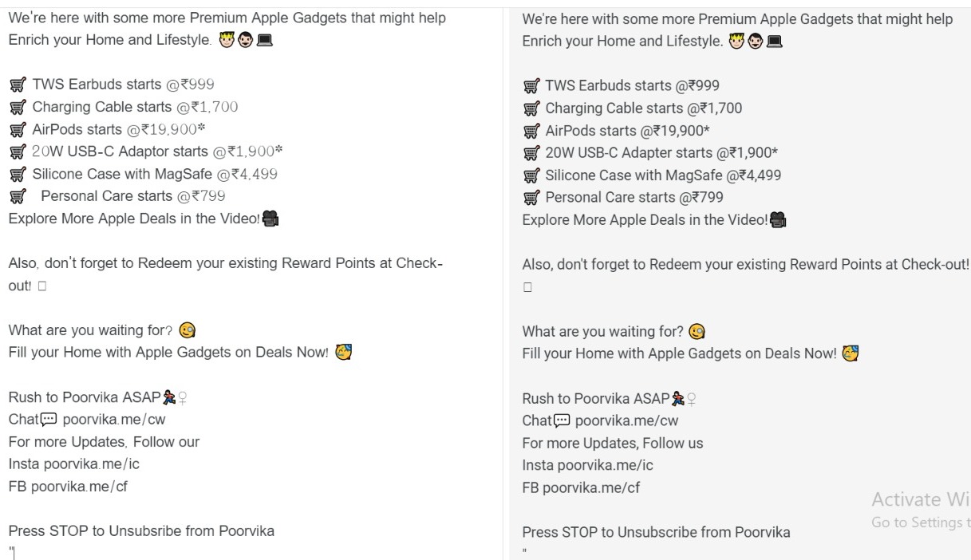Click the crowned face emoji in right pane
Image resolution: width=971 pixels, height=560 pixels.
click(x=736, y=41)
